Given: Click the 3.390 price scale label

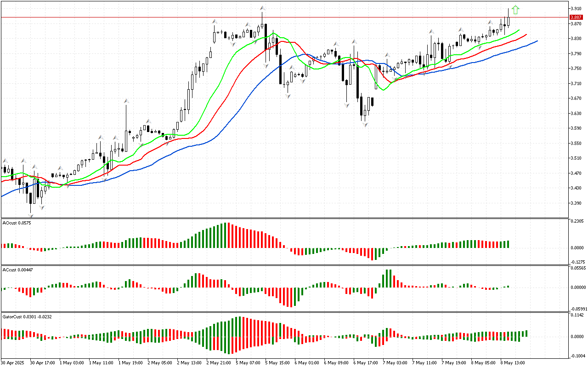Looking at the screenshot, I should [x=576, y=203].
